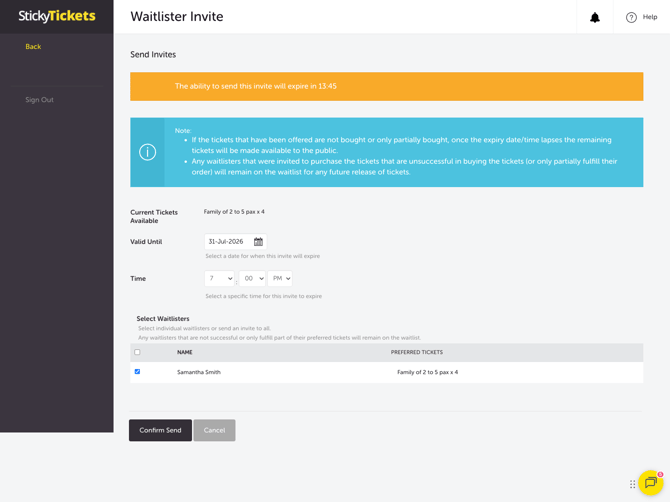Image resolution: width=670 pixels, height=502 pixels.
Task: Open the minutes dropdown showing 00
Action: coord(252,279)
